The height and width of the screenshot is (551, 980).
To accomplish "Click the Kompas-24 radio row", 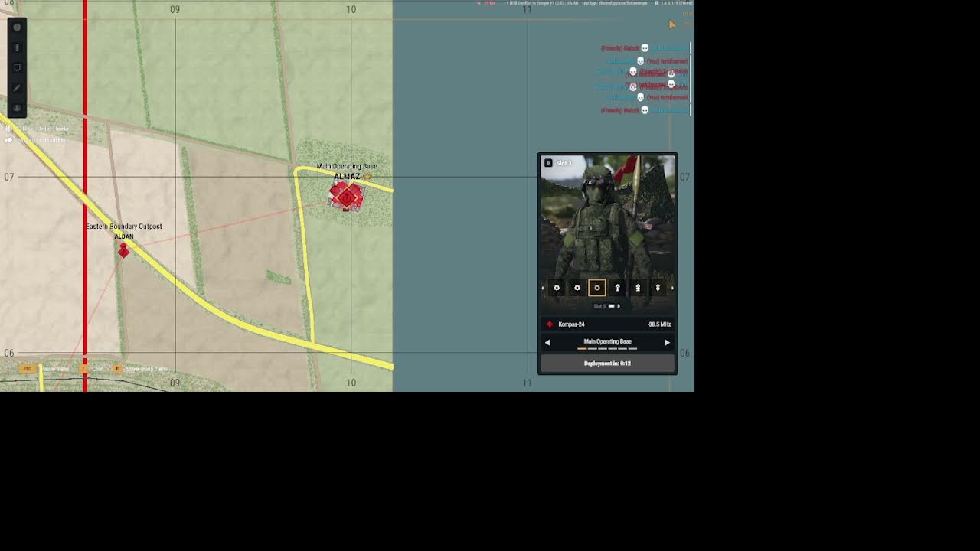I will tap(607, 324).
